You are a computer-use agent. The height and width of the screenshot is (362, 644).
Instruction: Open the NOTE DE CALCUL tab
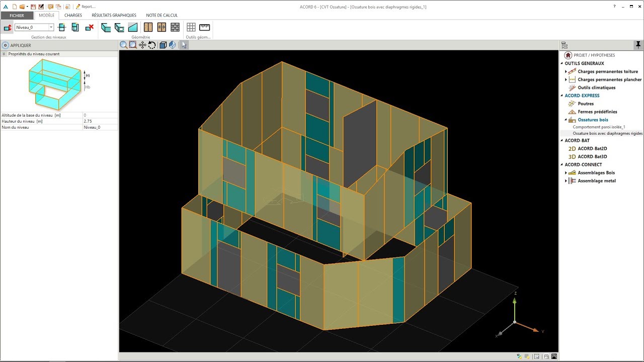[162, 15]
